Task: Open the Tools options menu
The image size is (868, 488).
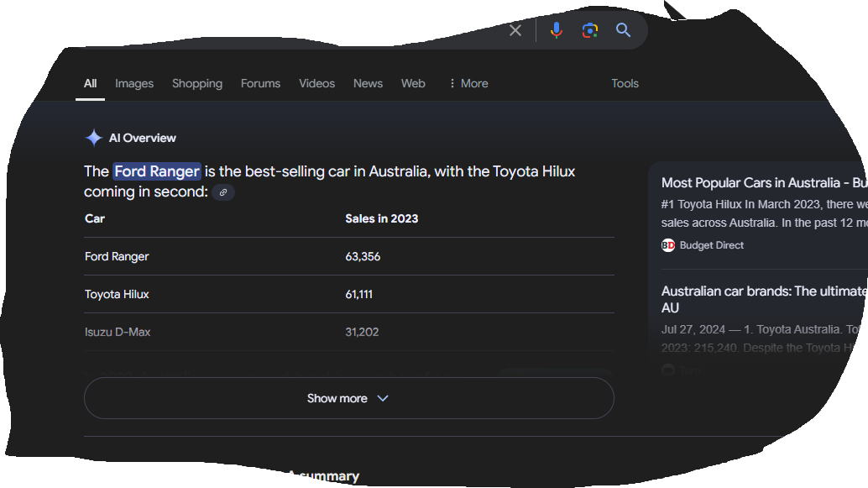Action: point(625,83)
